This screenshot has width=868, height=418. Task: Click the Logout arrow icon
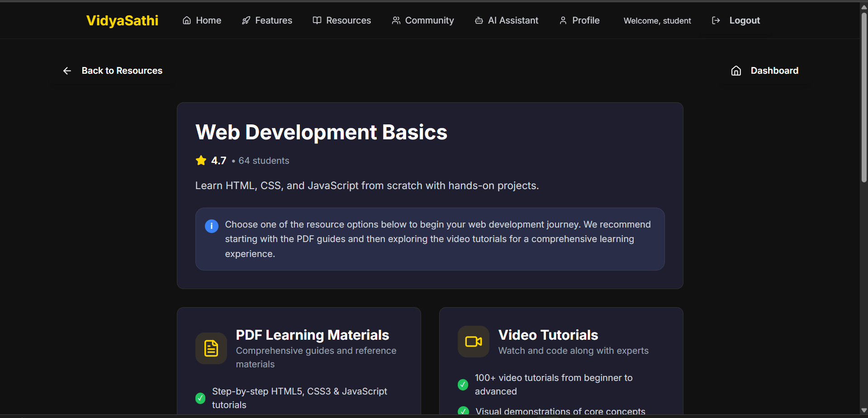tap(716, 20)
